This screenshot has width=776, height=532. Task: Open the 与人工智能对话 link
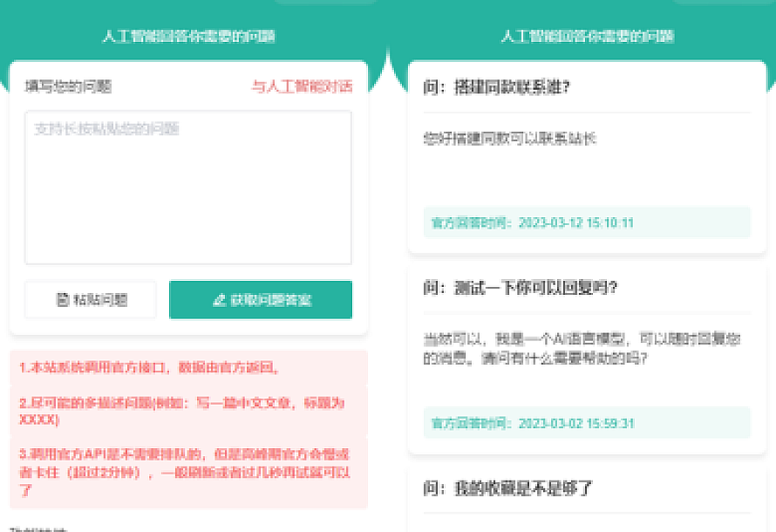(x=302, y=86)
